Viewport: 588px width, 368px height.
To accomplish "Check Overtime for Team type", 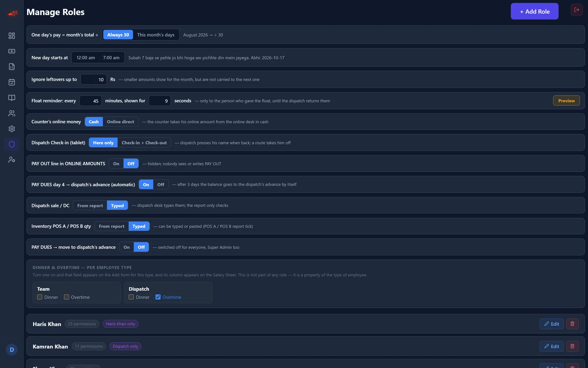I will click(x=67, y=297).
